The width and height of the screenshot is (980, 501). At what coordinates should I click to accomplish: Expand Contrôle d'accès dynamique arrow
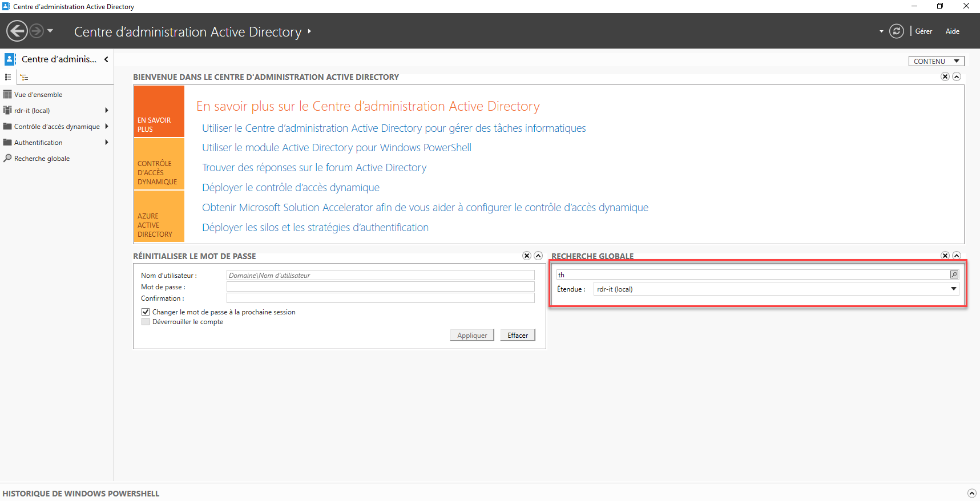[107, 127]
